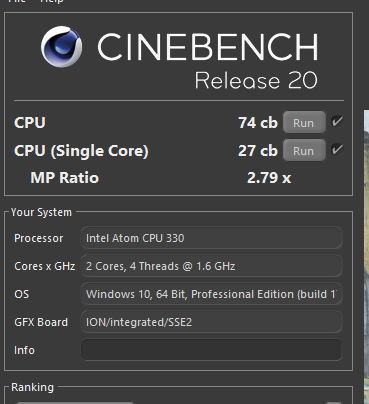
Task: Click the CINEBENCH title text
Action: click(208, 47)
